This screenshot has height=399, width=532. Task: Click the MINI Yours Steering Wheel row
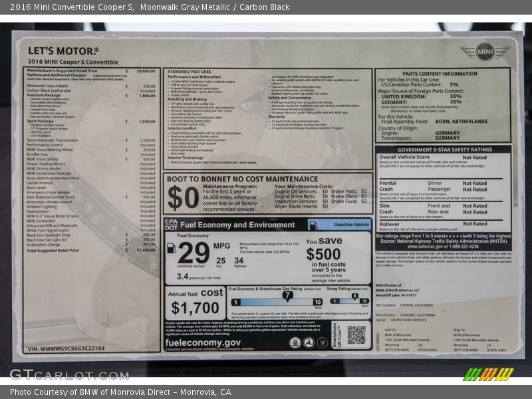click(91, 150)
